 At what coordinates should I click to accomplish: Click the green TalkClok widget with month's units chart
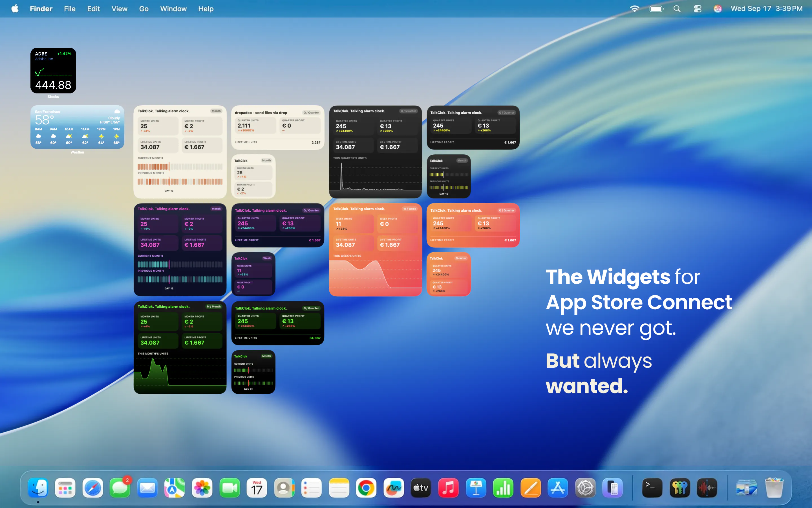(x=180, y=347)
